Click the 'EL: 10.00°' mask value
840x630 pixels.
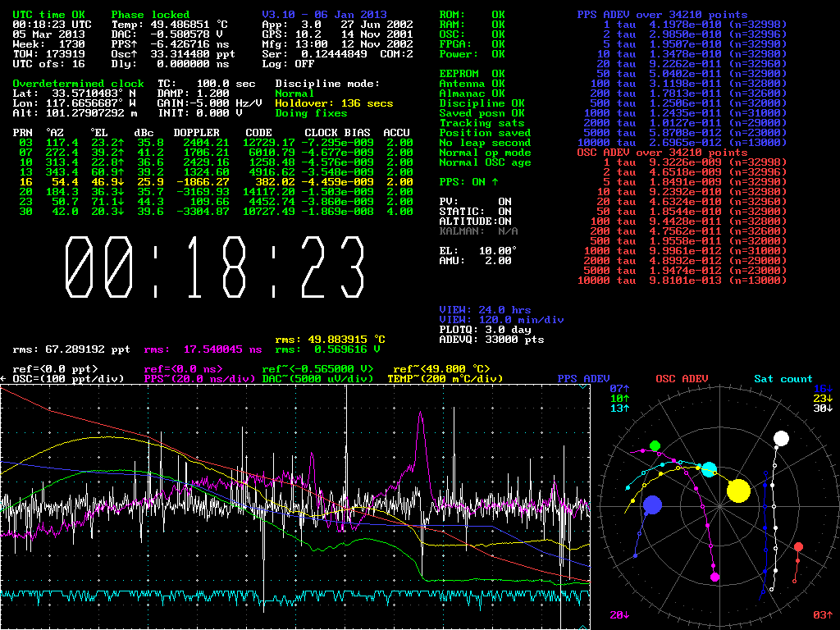coord(478,251)
